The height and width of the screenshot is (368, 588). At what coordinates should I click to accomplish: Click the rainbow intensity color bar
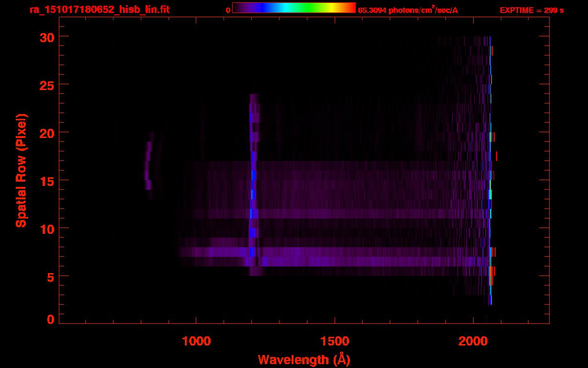[294, 8]
